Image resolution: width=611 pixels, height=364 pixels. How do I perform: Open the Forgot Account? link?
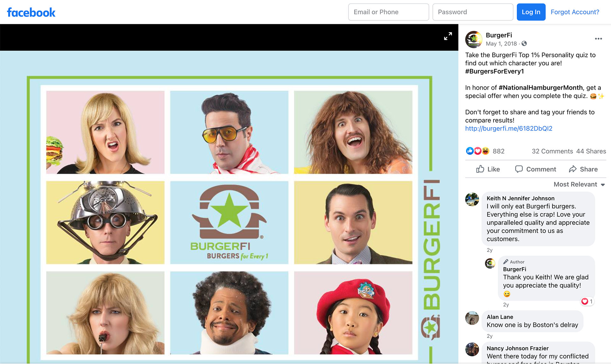coord(575,12)
